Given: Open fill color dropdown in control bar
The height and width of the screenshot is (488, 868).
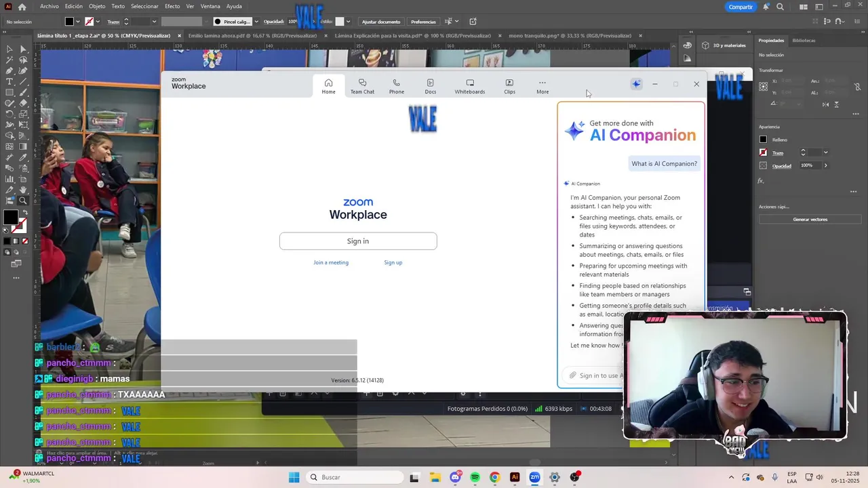Looking at the screenshot, I should click(x=77, y=22).
